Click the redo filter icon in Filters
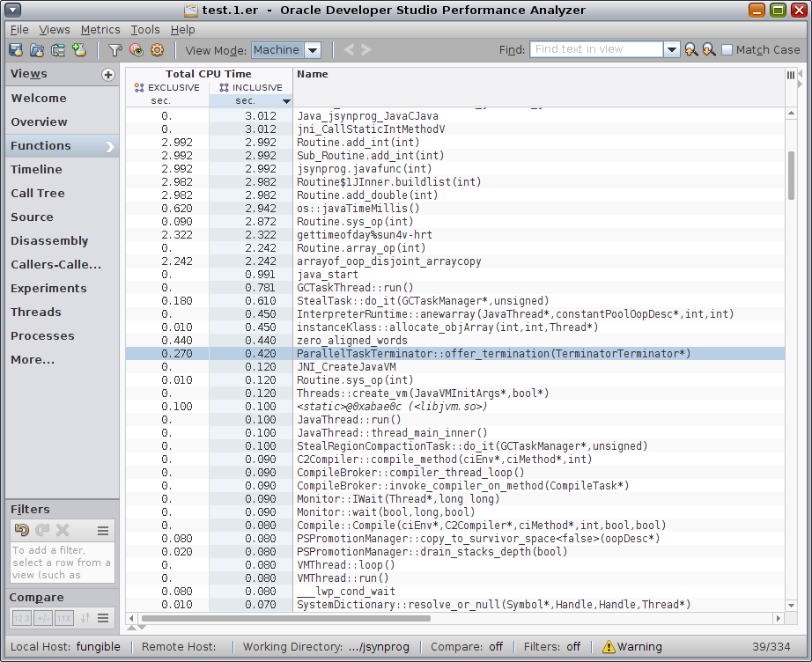 point(42,529)
